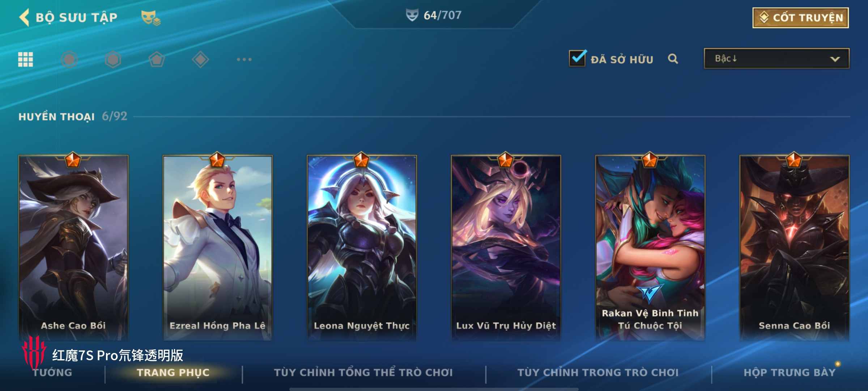The image size is (868, 391).
Task: Filter by the round rarity gem icon
Action: point(69,59)
